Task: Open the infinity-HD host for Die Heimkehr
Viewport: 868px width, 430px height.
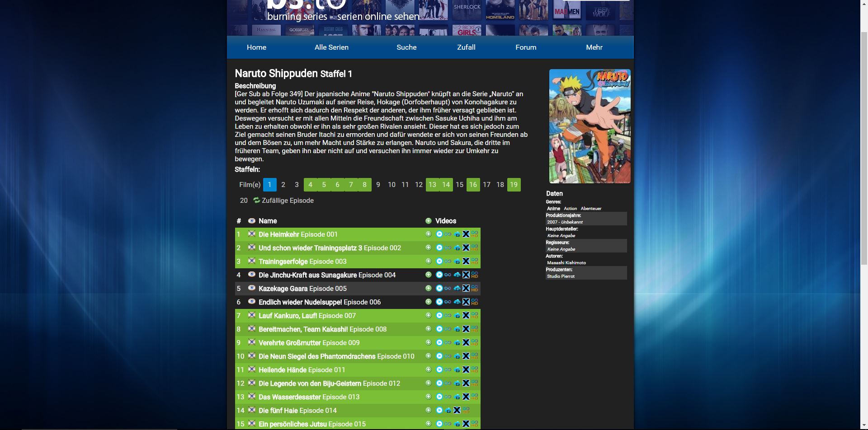Action: tap(474, 234)
